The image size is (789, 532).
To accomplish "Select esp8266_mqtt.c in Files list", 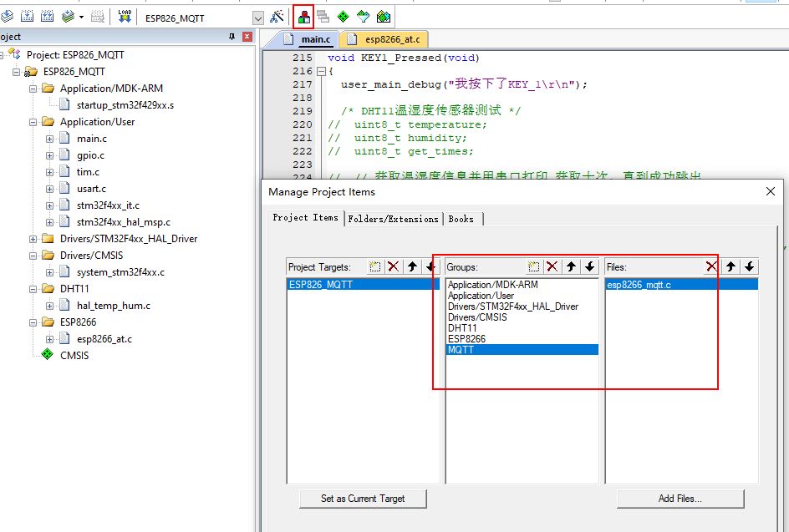I will (682, 285).
